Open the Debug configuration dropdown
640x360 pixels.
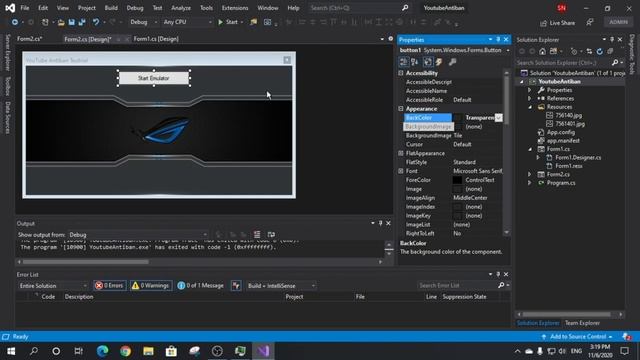coord(144,22)
